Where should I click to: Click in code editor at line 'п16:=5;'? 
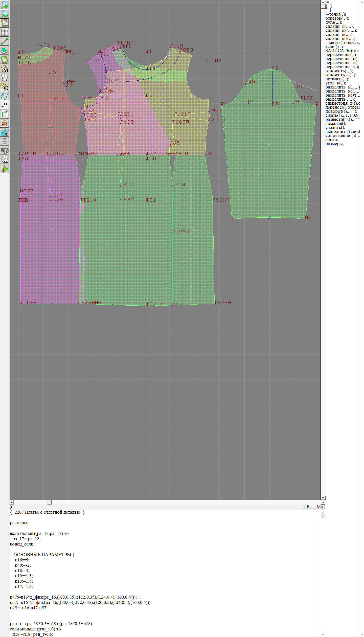click(x=22, y=560)
